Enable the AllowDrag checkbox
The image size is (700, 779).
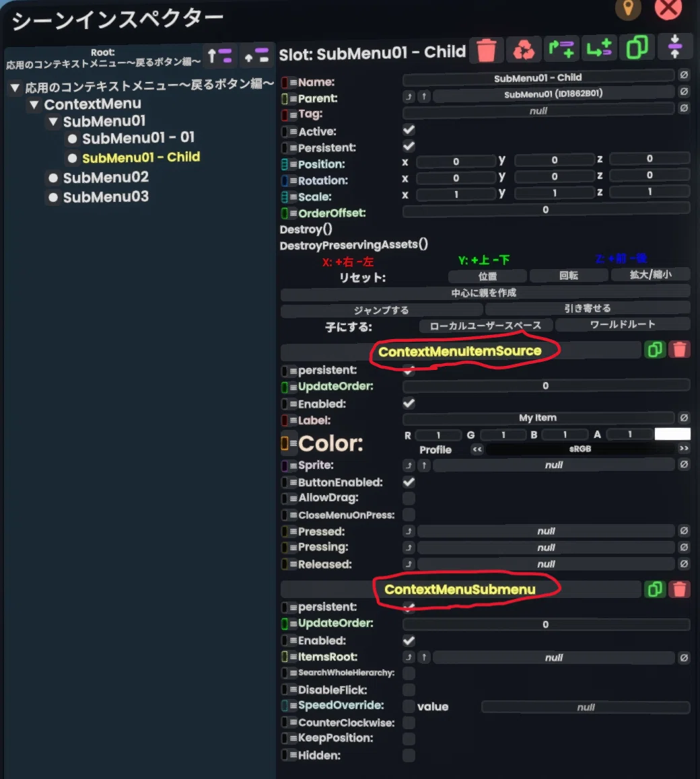409,498
